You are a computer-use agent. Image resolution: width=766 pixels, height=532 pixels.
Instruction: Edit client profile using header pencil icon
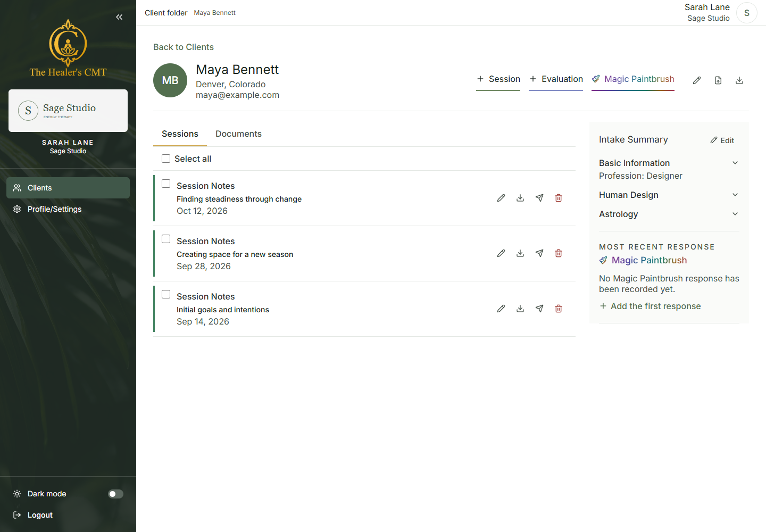pos(697,80)
